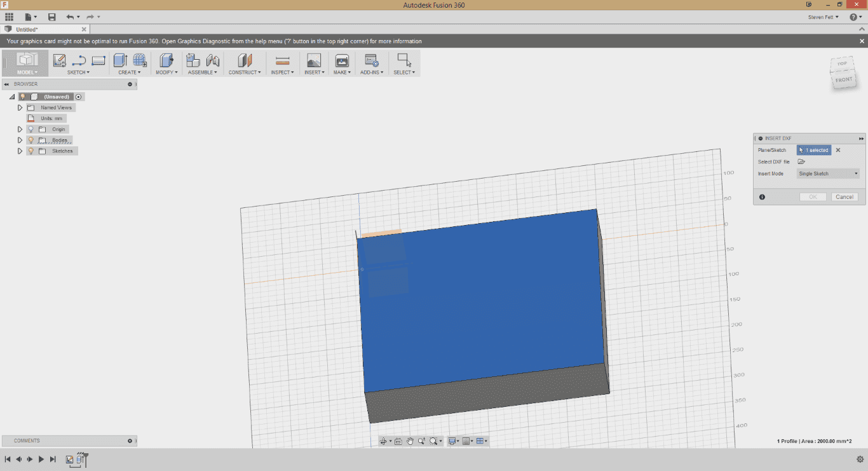Screen dimensions: 868x471
Task: Open the File menu dropdown
Action: point(31,17)
